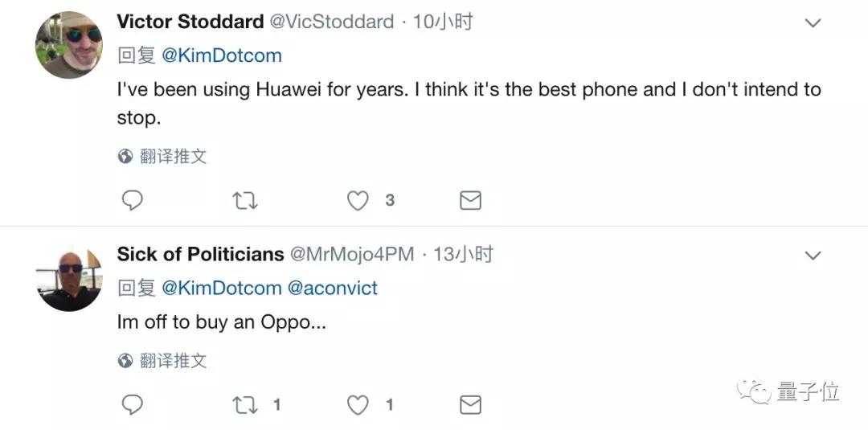The width and height of the screenshot is (868, 430).
Task: Open Sick of Politicians profile name
Action: tap(200, 255)
